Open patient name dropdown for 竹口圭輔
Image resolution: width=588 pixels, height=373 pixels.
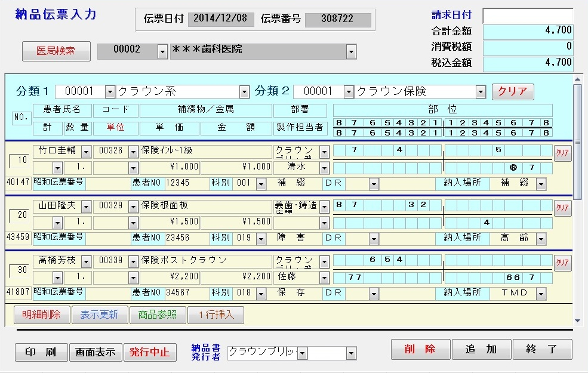[85, 152]
